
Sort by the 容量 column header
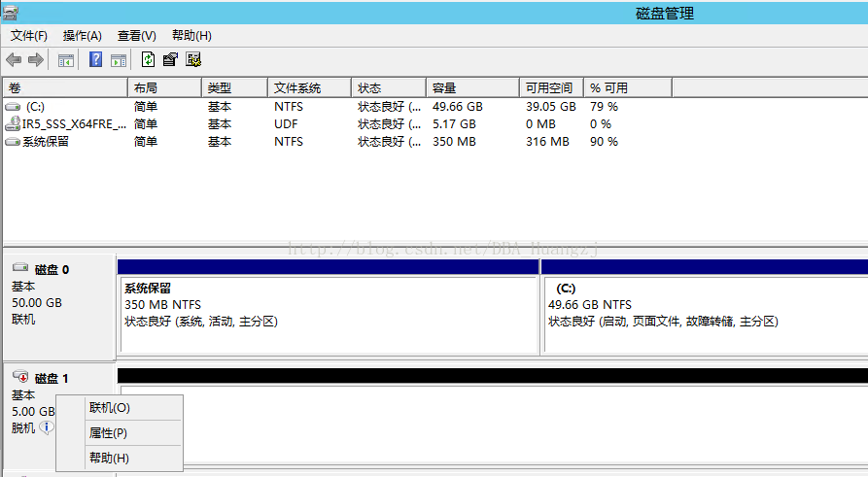(x=473, y=88)
